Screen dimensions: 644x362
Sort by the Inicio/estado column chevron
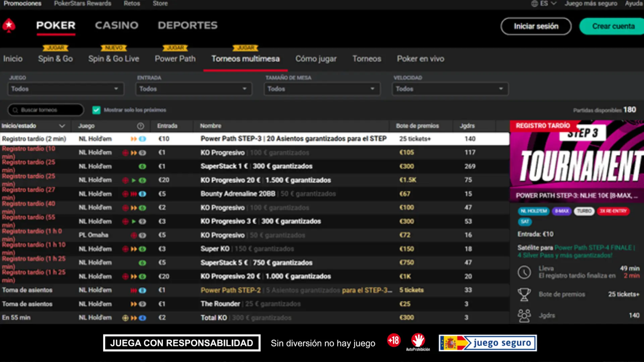tap(62, 126)
